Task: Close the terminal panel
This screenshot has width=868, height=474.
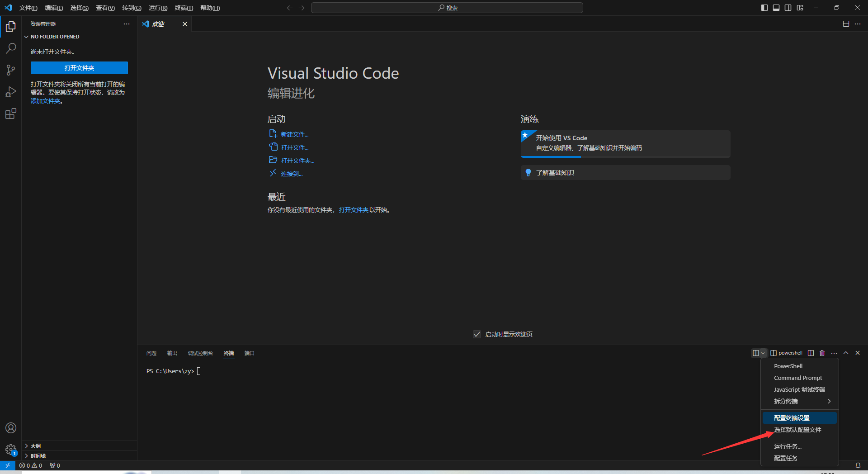Action: [858, 353]
